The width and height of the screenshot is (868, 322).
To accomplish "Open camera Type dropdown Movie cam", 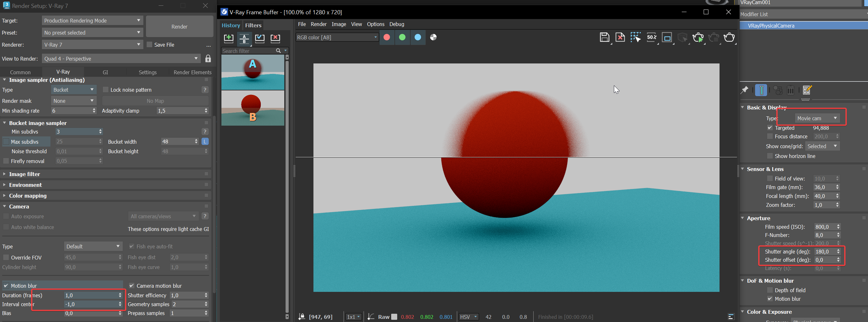I will [x=818, y=118].
